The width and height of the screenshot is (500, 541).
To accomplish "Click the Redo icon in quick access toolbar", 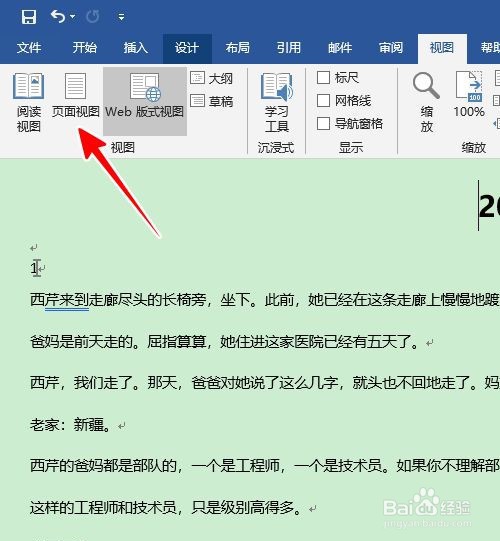I will tap(92, 17).
